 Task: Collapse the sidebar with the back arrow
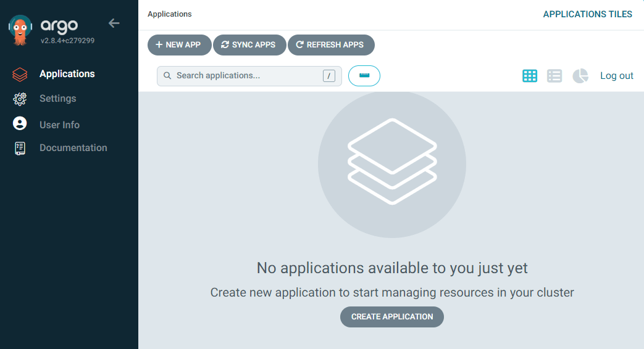114,23
